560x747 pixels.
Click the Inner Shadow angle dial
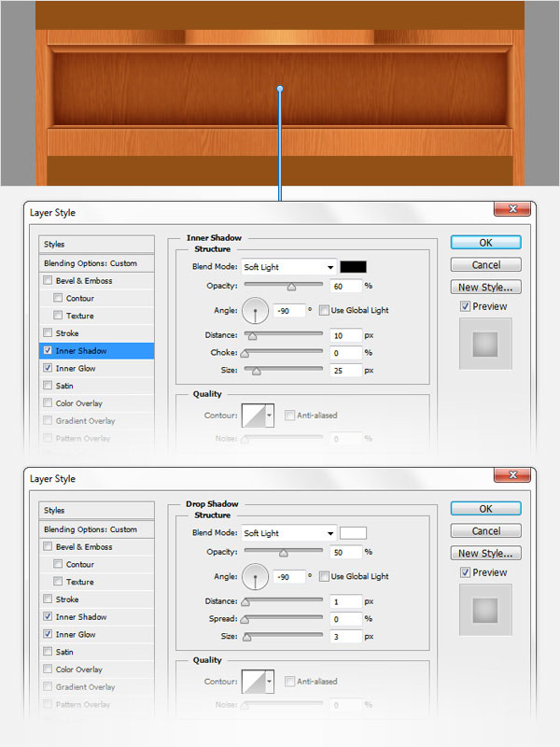(x=255, y=311)
